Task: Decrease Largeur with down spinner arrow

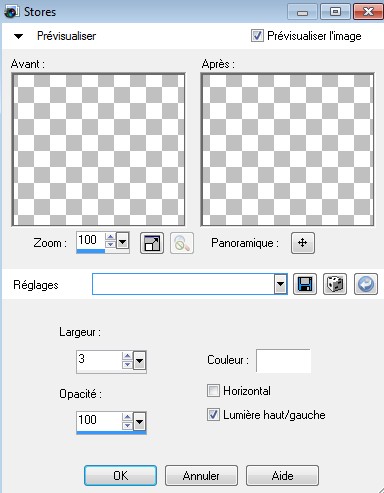Action: tap(127, 364)
